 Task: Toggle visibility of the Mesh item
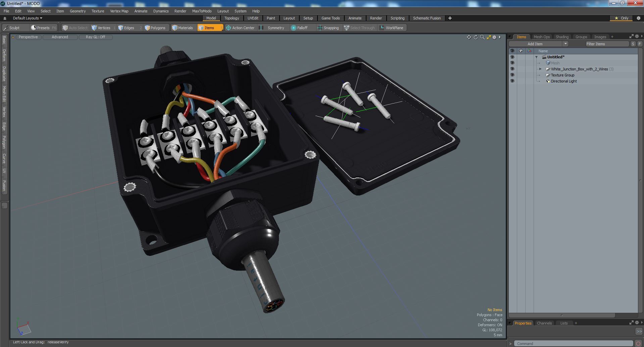click(512, 63)
